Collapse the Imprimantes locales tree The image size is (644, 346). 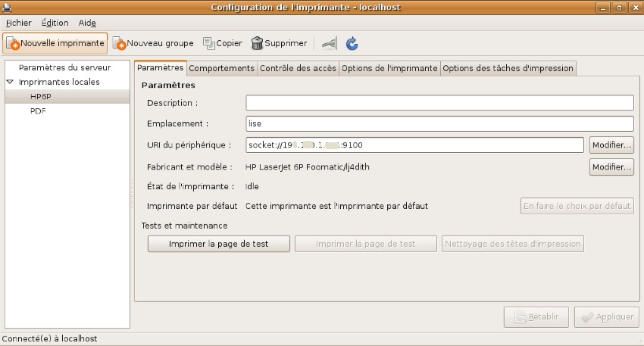point(10,82)
